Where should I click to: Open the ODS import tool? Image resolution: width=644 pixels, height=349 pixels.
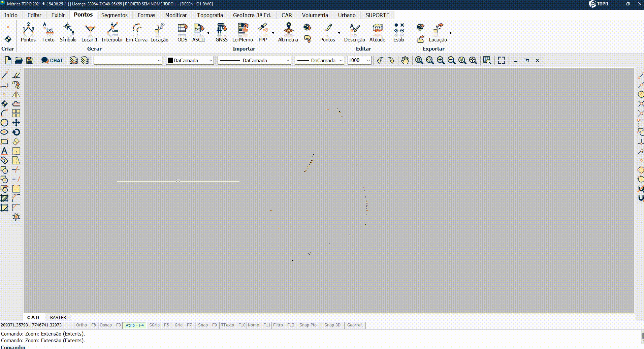pyautogui.click(x=182, y=33)
